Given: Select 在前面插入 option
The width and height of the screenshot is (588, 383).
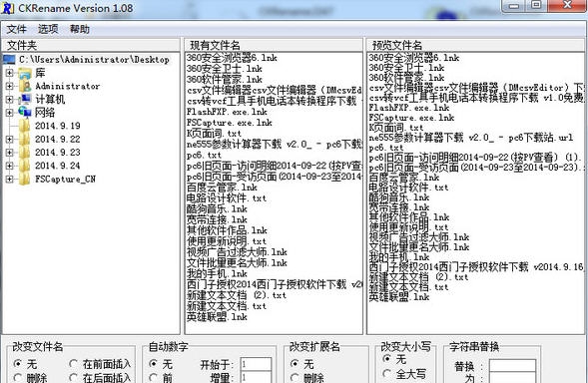Looking at the screenshot, I should 100,364.
